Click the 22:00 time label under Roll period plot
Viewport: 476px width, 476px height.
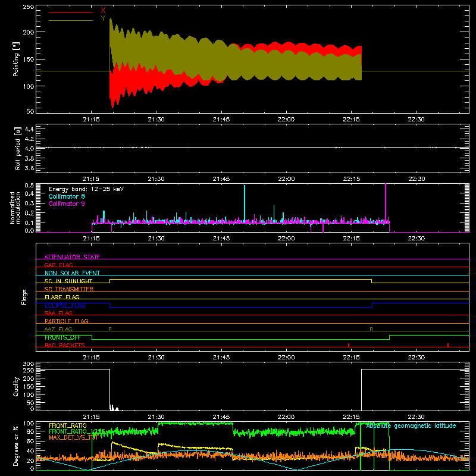(x=286, y=179)
